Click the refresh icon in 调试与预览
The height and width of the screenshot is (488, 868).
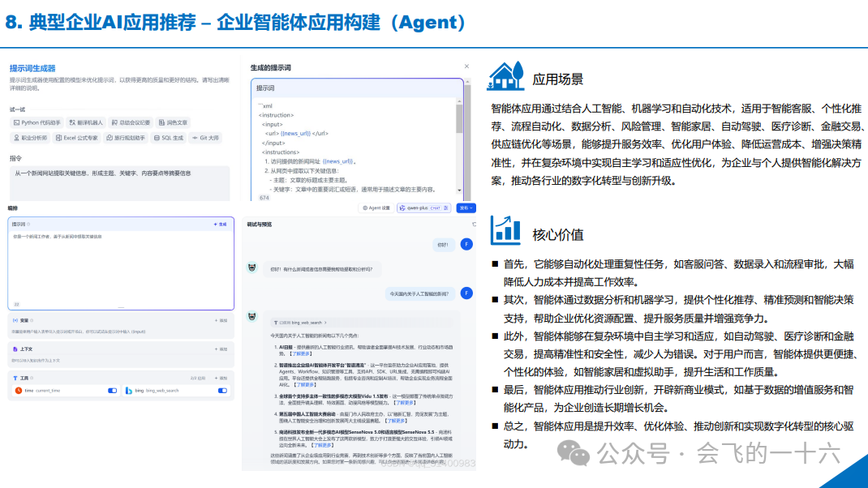[474, 225]
